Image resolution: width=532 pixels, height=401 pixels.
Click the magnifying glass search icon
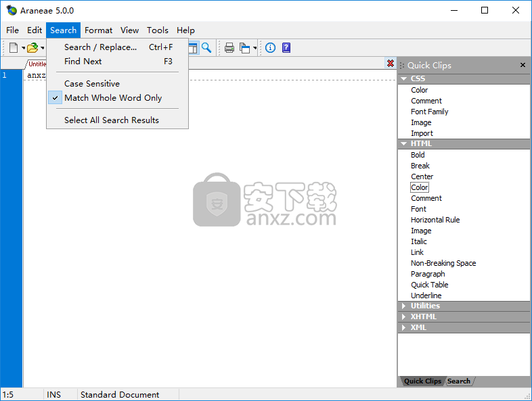[206, 48]
